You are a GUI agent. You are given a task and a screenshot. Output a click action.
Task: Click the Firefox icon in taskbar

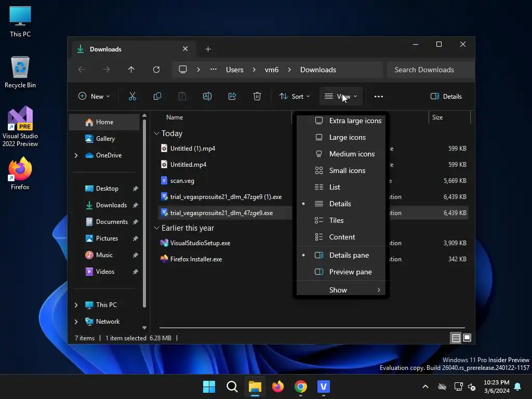pos(278,387)
